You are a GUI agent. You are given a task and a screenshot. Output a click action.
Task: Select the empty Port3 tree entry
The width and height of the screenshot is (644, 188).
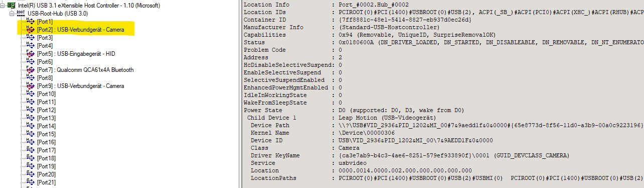pos(45,38)
